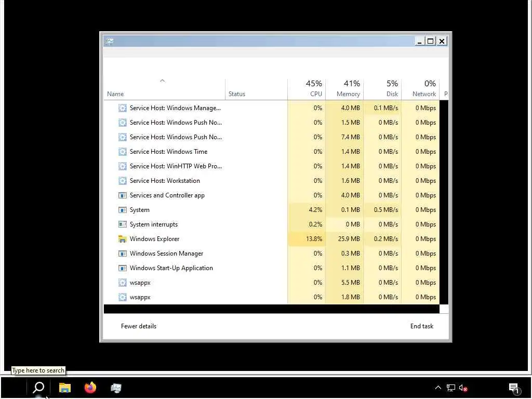The width and height of the screenshot is (532, 399).
Task: Click the Windows Start-Up Application process icon
Action: tap(123, 268)
